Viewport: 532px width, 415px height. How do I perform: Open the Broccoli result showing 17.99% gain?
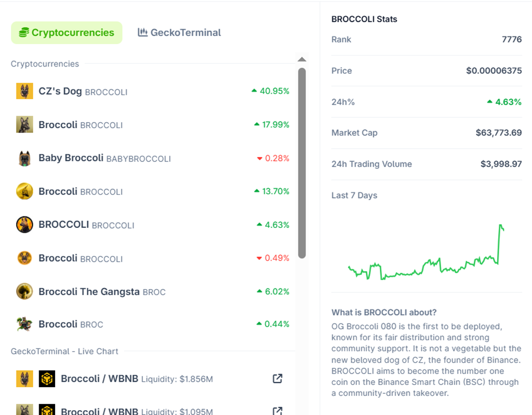point(80,125)
